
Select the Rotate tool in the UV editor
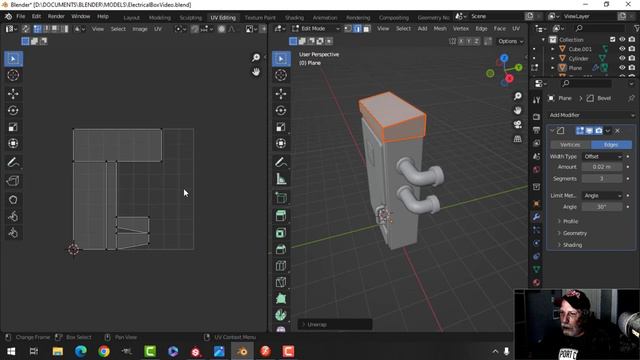tap(13, 110)
